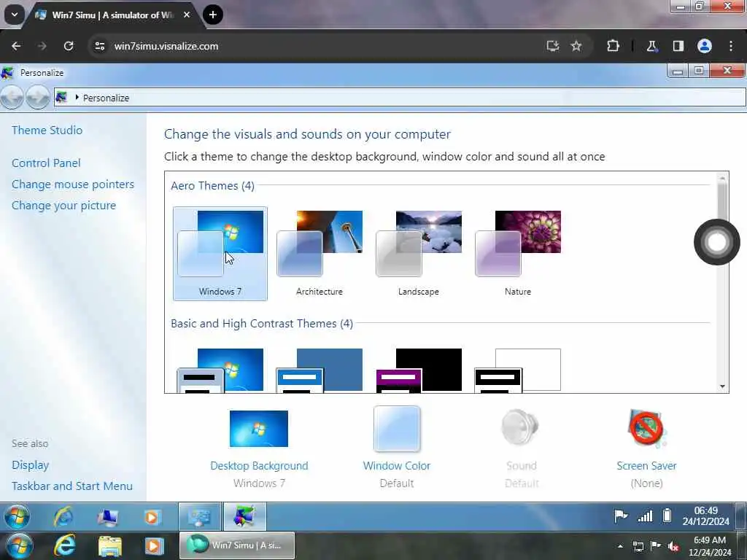
Task: Click simulated battery tray icon
Action: (x=667, y=516)
